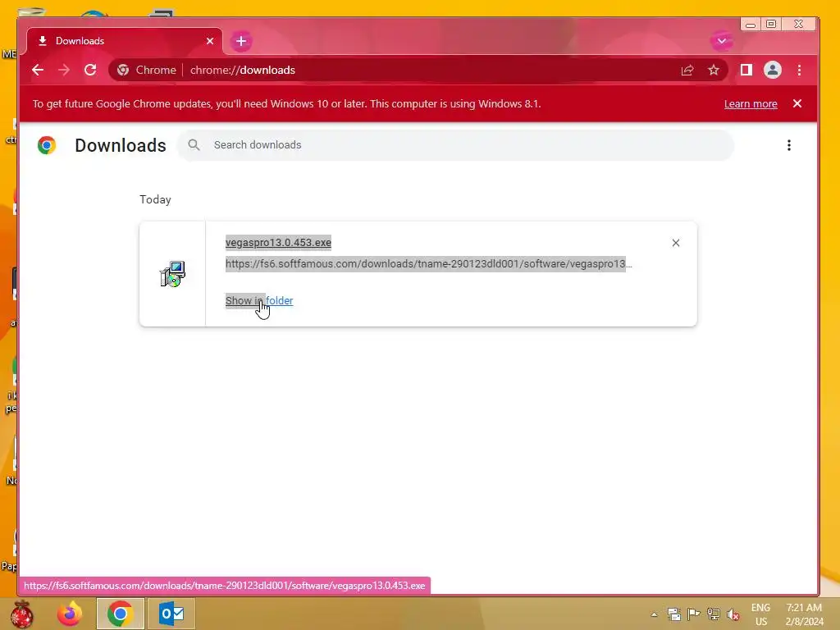Open Outlook from the taskbar
Image resolution: width=840 pixels, height=630 pixels.
click(x=171, y=614)
